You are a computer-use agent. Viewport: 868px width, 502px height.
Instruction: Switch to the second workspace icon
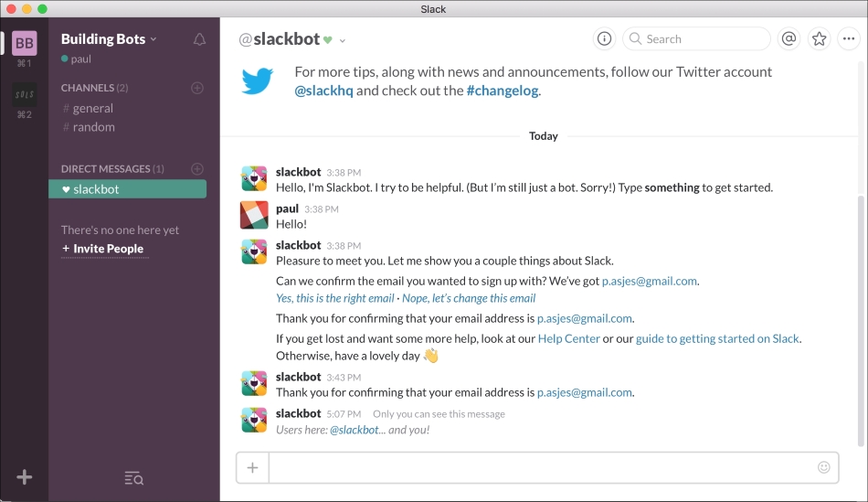click(x=25, y=95)
